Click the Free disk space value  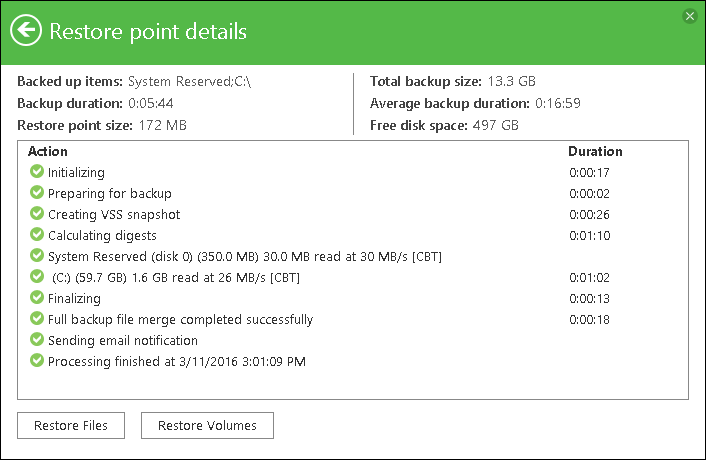[495, 125]
